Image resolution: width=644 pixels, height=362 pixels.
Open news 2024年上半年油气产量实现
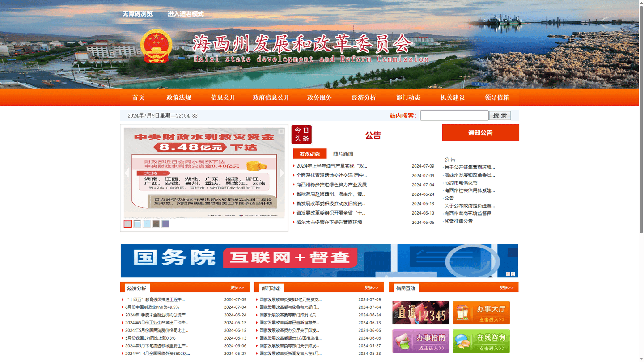click(x=332, y=166)
